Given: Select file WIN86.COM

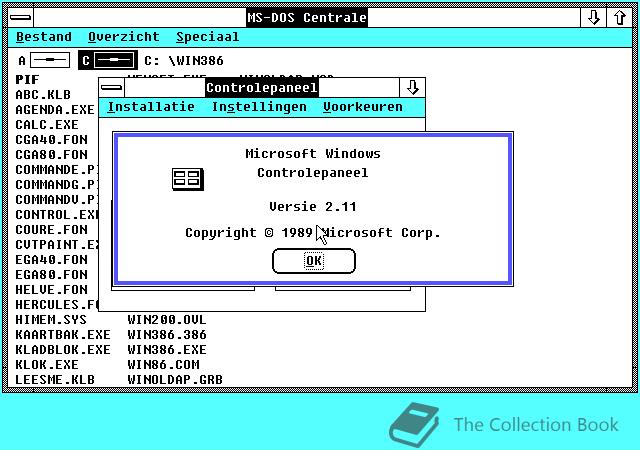Looking at the screenshot, I should 163,365.
